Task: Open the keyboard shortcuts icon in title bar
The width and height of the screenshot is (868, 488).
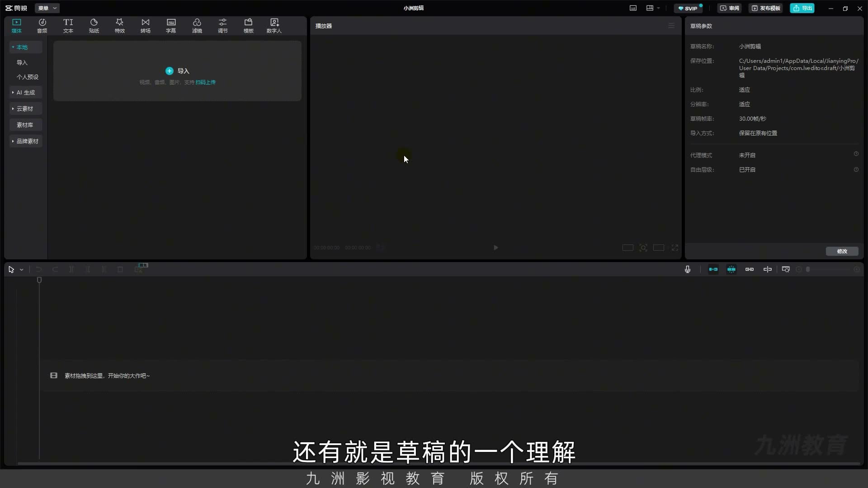Action: 633,8
